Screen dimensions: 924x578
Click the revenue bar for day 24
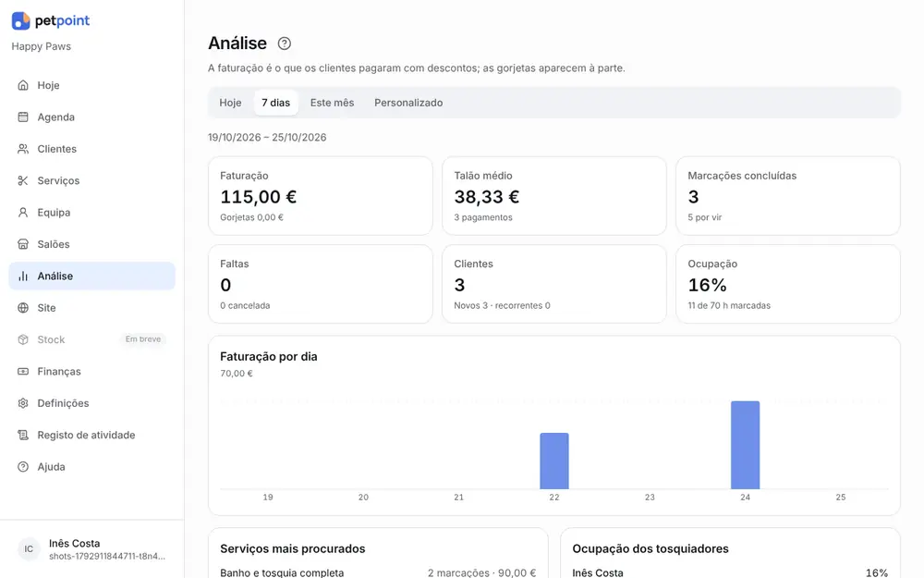[x=746, y=446]
